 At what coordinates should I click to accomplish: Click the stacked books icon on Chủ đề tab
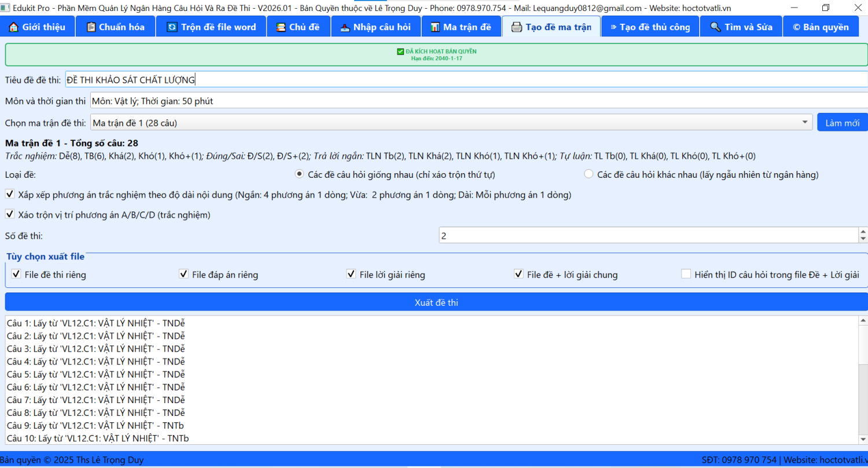(281, 27)
